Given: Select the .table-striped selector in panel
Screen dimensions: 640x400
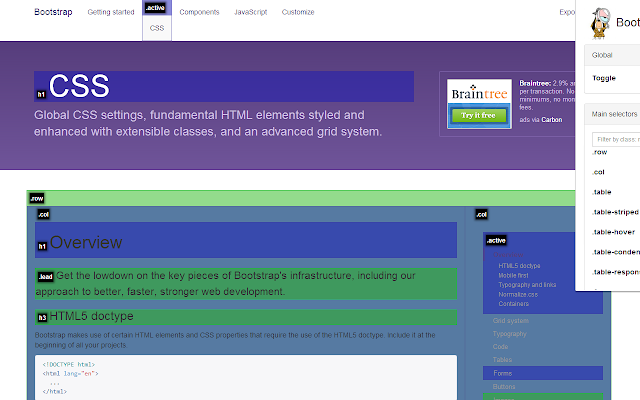Looking at the screenshot, I should 615,212.
